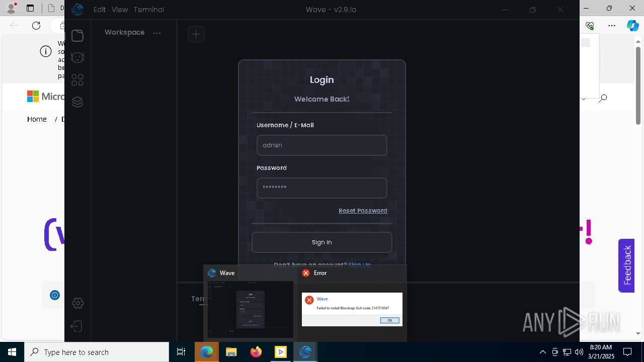Click the Workspace panel header
Viewport: 644px width, 362px height.
(x=125, y=32)
